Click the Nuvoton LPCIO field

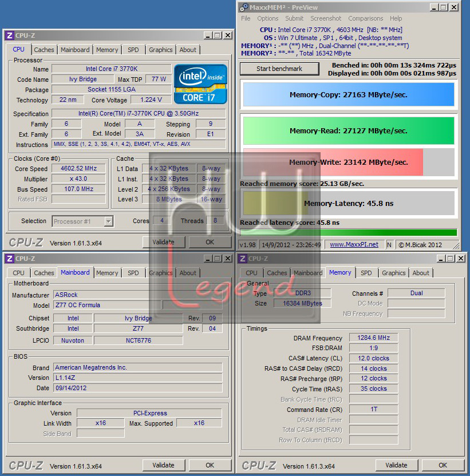(73, 340)
